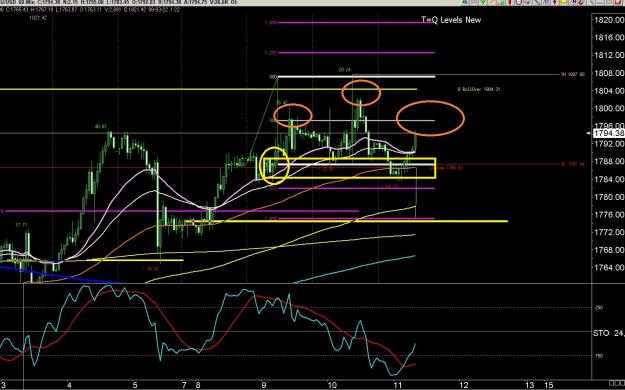Click the 1820.00 price axis label
The image size is (625, 390).
(609, 20)
